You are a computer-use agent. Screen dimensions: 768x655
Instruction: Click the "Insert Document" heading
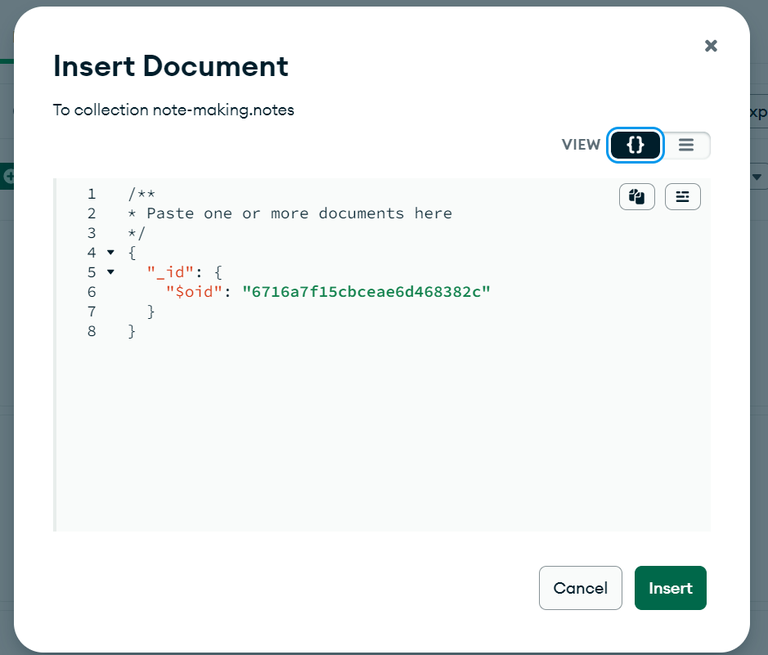pos(171,66)
